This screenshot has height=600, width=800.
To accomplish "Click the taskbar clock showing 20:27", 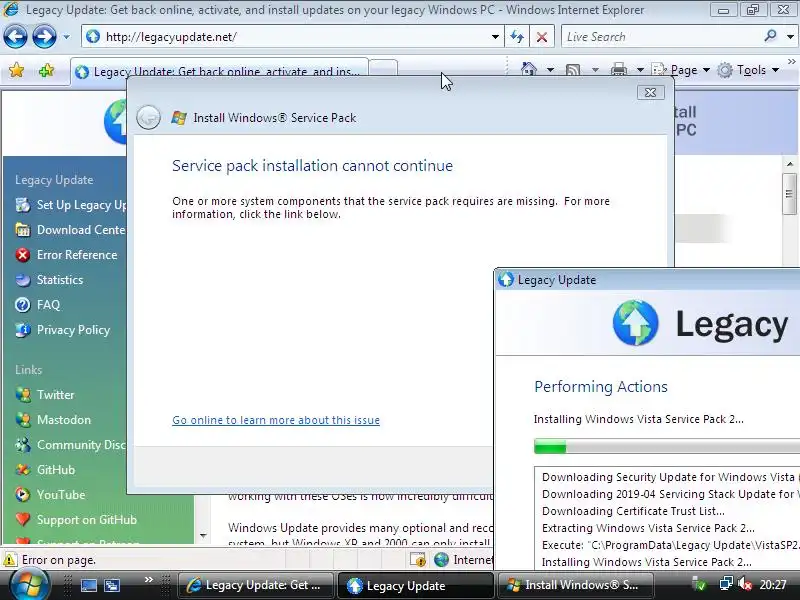I will pos(772,585).
